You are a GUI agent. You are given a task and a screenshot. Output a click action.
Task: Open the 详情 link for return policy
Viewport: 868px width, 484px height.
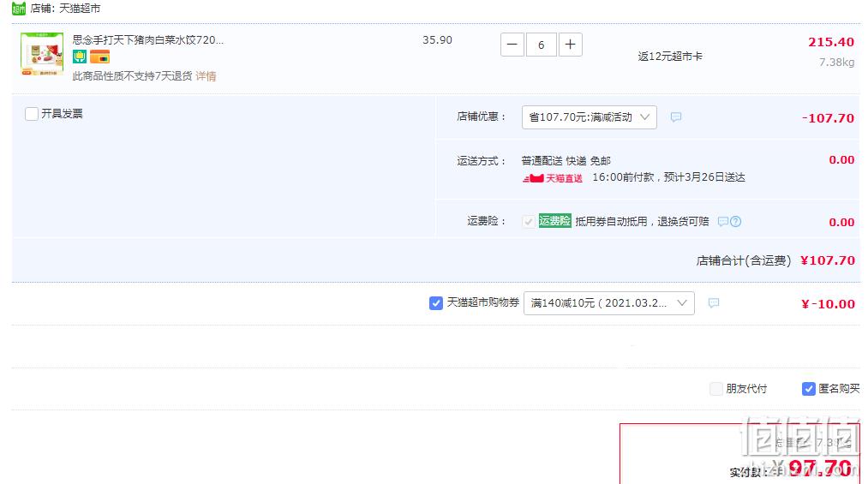[206, 75]
